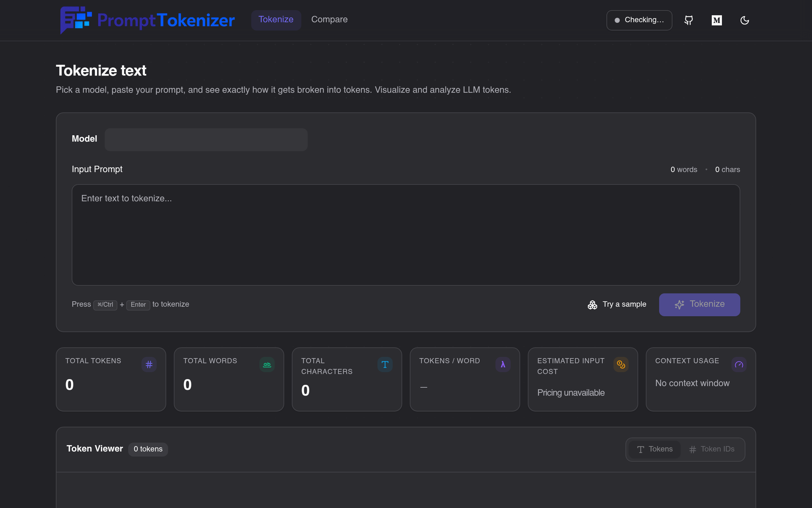Click the Total Tokens hash icon
812x508 pixels.
click(x=149, y=364)
